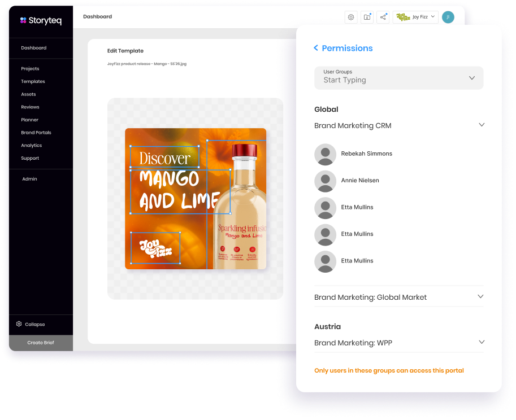
Task: Open the user profile avatar
Action: click(x=448, y=17)
